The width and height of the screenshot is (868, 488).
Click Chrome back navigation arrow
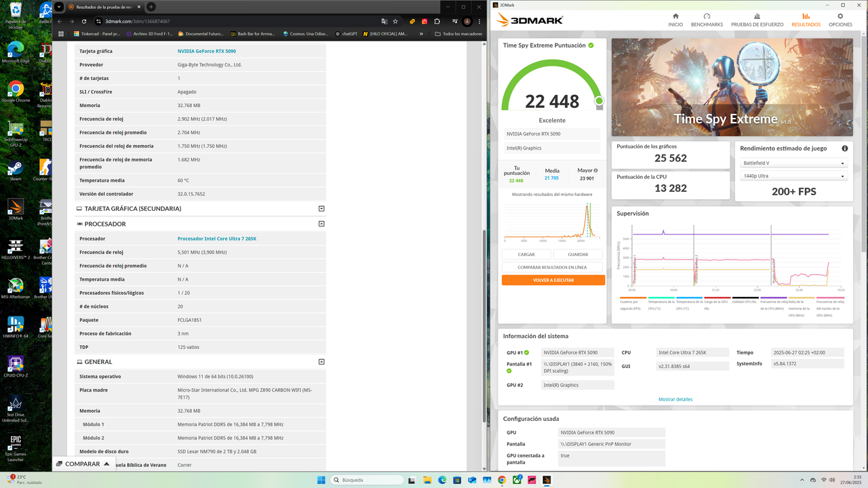coord(60,21)
